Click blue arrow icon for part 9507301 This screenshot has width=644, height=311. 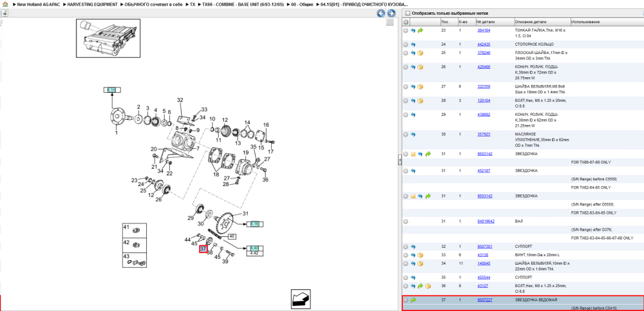[413, 247]
